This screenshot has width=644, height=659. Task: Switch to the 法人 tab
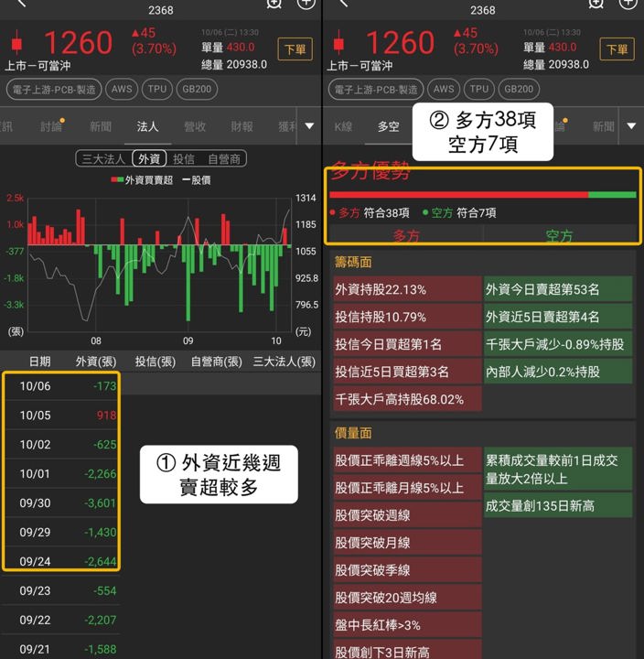coord(147,126)
